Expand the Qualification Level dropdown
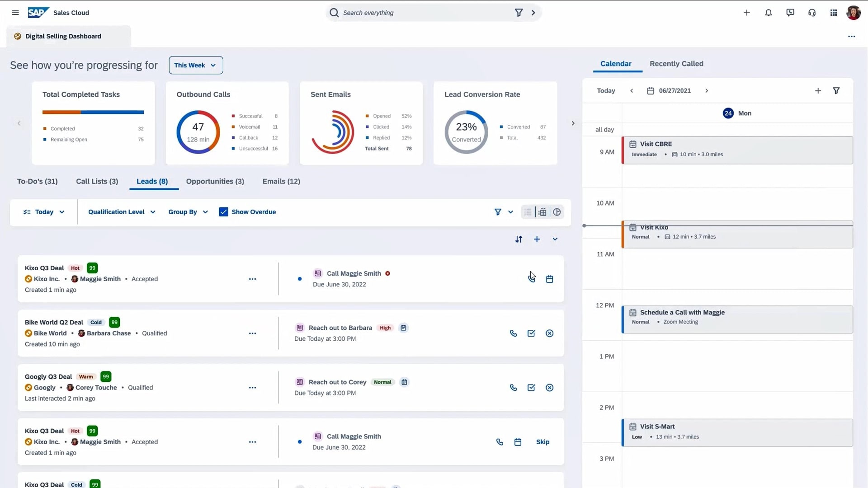868x488 pixels. tap(122, 212)
